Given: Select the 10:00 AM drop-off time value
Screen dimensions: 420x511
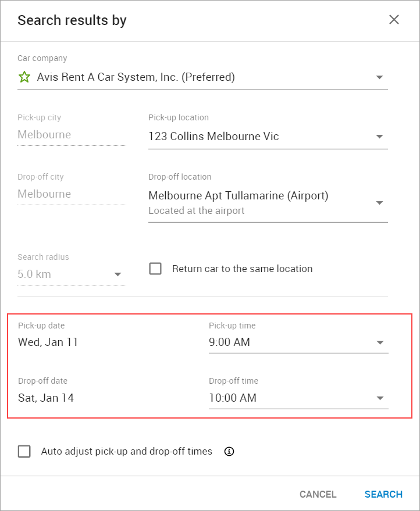Looking at the screenshot, I should pyautogui.click(x=233, y=398).
